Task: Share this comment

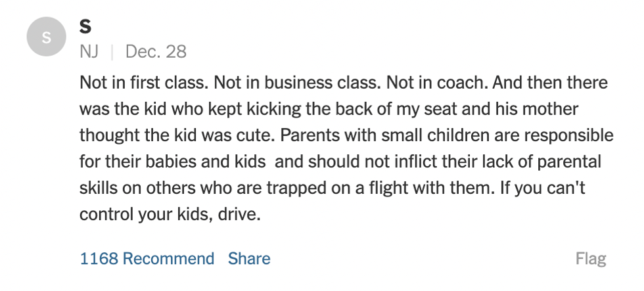Action: 249,259
